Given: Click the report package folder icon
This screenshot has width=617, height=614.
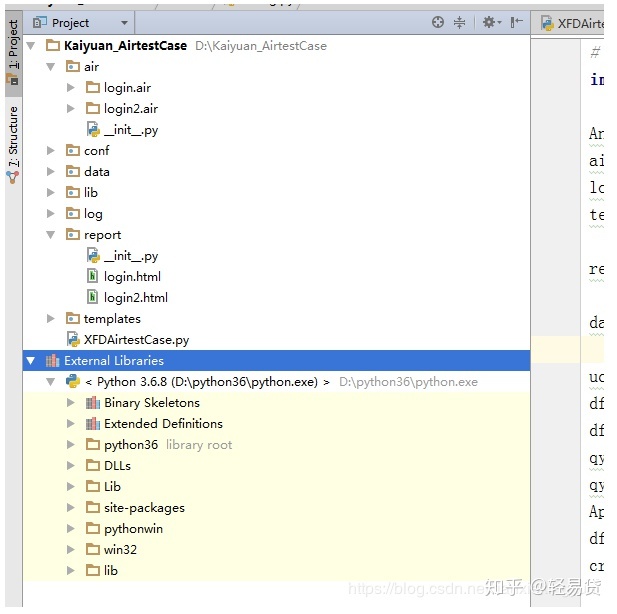Looking at the screenshot, I should (73, 235).
